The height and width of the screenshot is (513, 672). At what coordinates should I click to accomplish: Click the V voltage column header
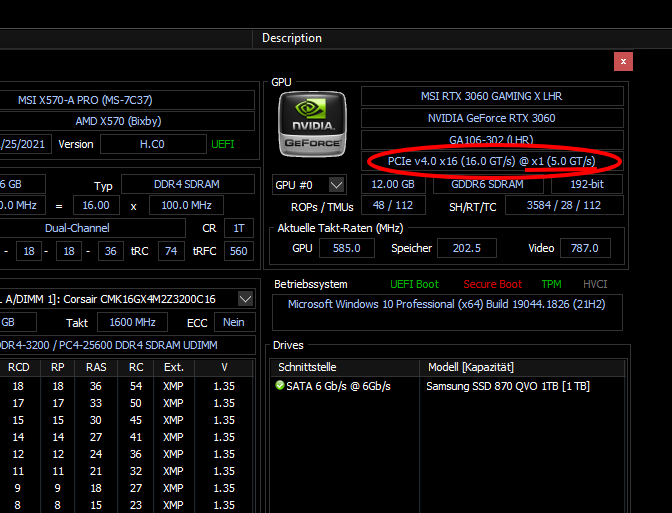pyautogui.click(x=224, y=367)
